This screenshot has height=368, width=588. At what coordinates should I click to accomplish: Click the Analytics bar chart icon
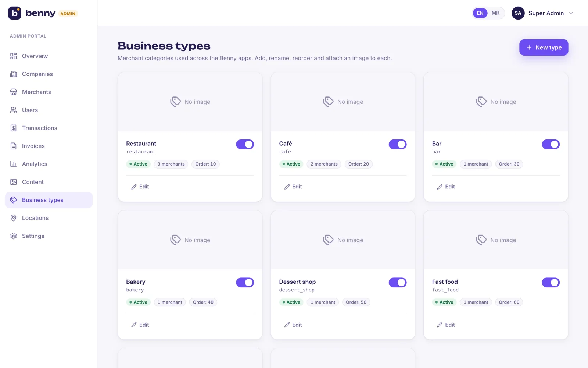coord(14,164)
